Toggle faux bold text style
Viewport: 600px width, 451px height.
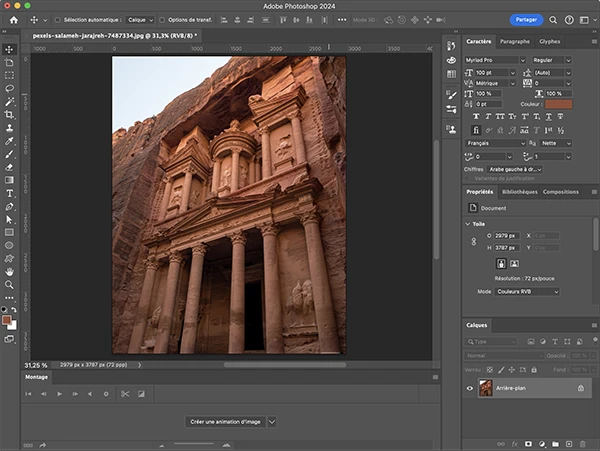click(x=476, y=116)
